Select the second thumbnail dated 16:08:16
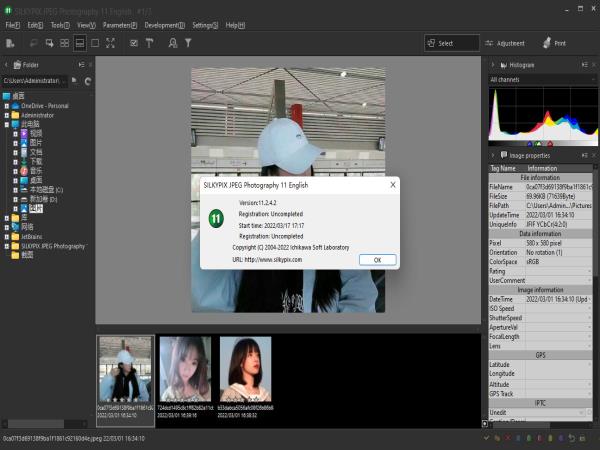This screenshot has height=450, width=600. (x=185, y=378)
